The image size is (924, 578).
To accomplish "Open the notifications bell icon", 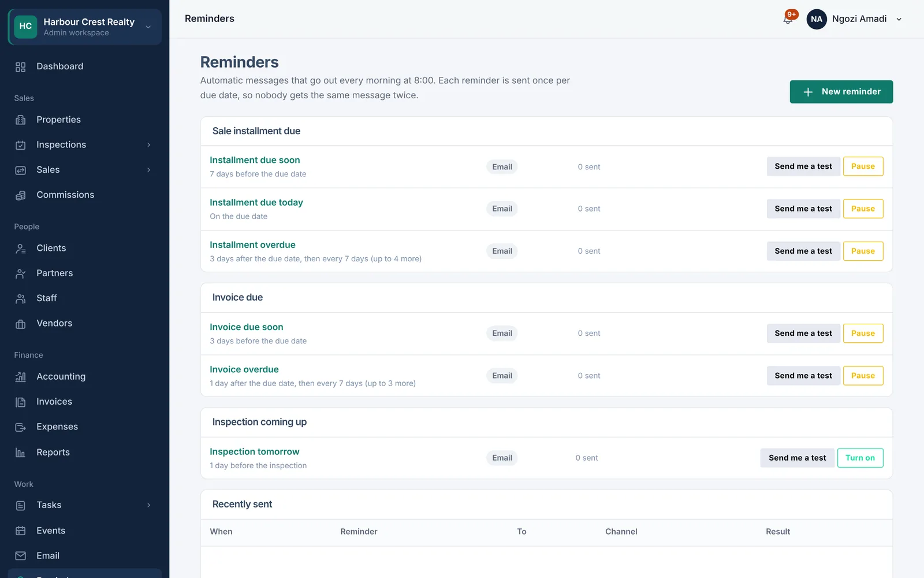I will point(788,19).
